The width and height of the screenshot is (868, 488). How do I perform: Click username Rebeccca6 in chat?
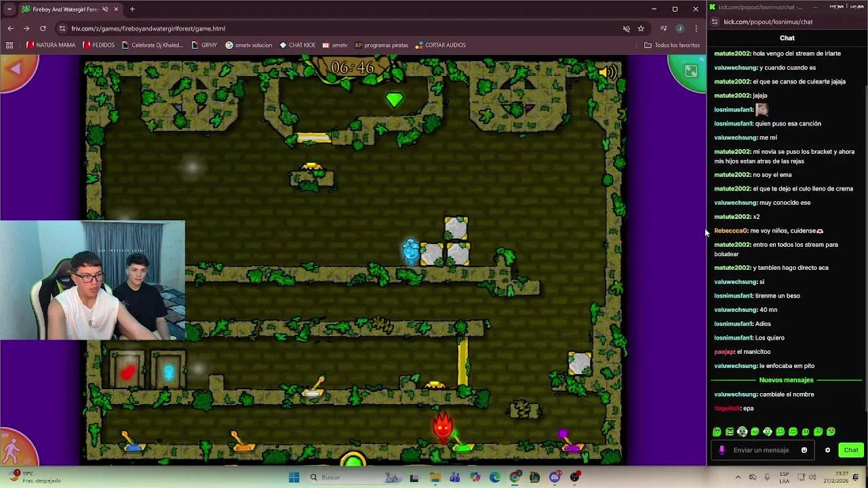(730, 231)
